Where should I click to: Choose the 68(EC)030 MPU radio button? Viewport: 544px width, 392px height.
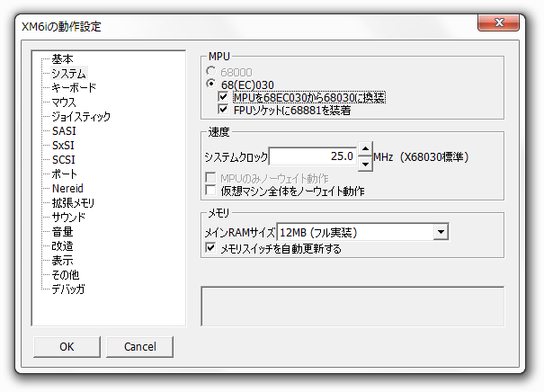point(210,84)
